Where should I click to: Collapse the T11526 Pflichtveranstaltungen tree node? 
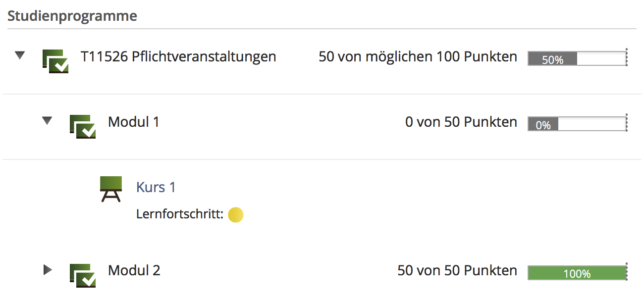pyautogui.click(x=20, y=55)
